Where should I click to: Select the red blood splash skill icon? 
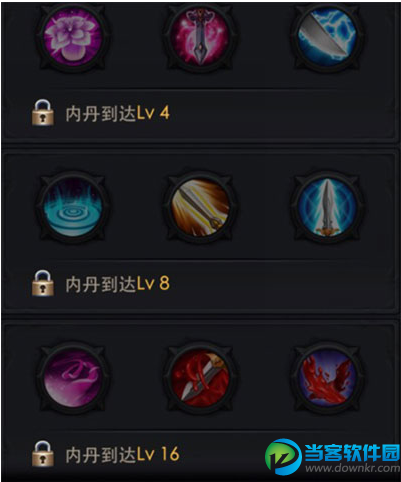[327, 377]
